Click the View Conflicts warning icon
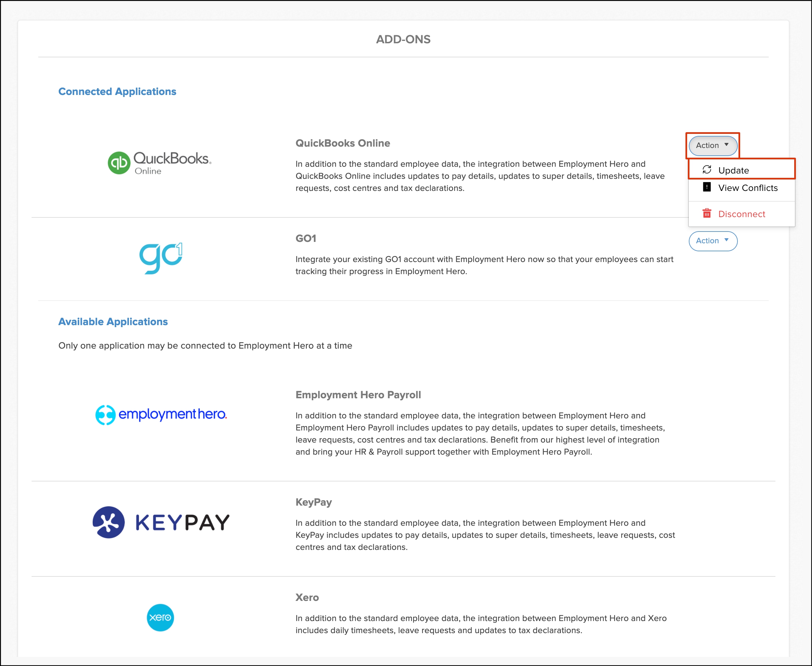 (x=707, y=187)
